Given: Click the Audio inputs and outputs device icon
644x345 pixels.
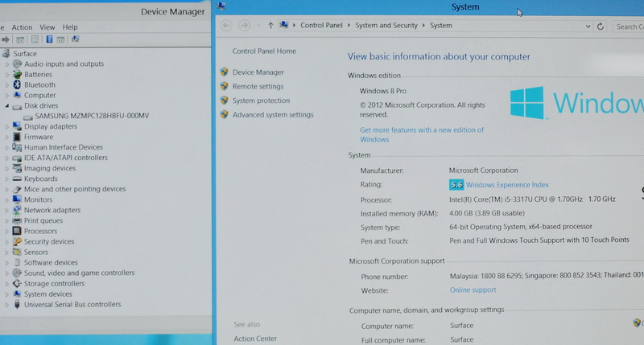Looking at the screenshot, I should pos(17,64).
